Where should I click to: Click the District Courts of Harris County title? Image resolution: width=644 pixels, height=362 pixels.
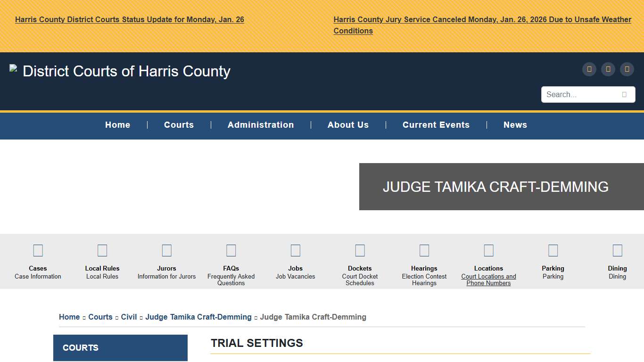126,71
